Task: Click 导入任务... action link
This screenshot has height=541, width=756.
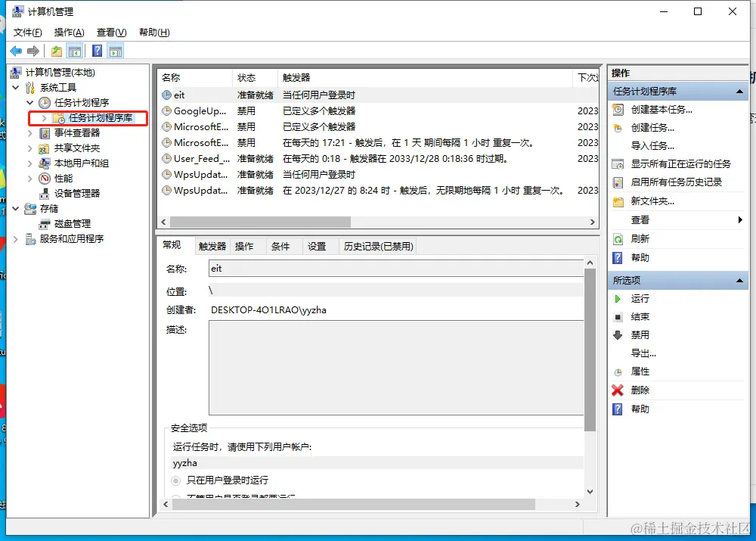Action: pyautogui.click(x=653, y=146)
